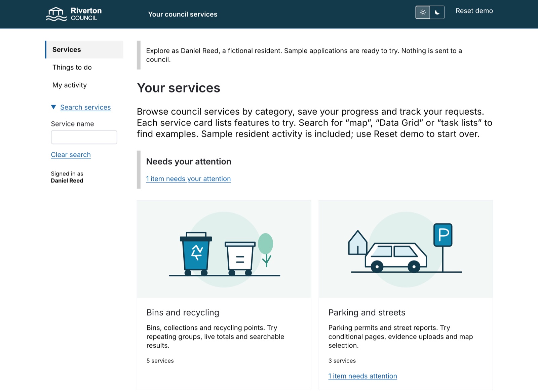Collapse the Search services triangle

53,107
